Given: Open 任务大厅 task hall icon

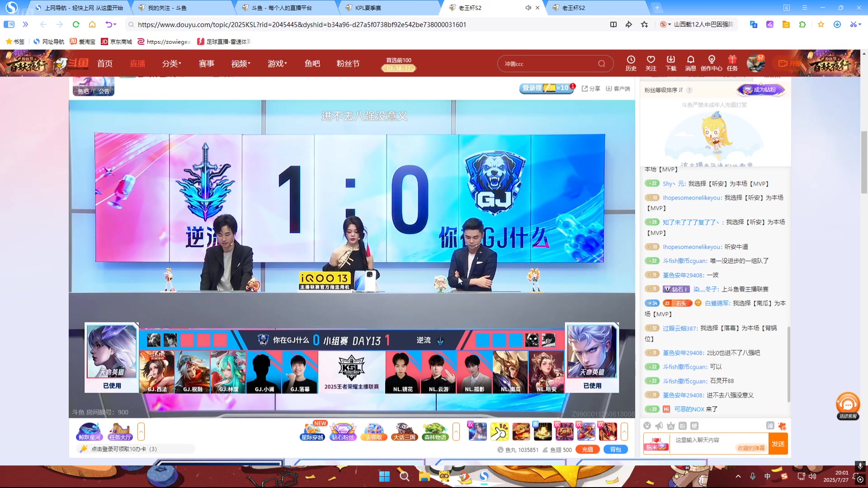Looking at the screenshot, I should coord(120,432).
